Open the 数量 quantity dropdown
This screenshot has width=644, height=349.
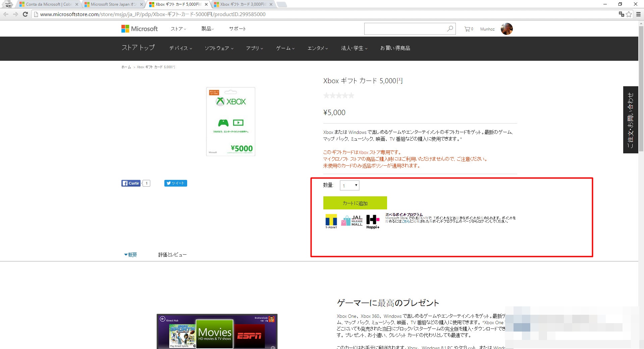350,186
